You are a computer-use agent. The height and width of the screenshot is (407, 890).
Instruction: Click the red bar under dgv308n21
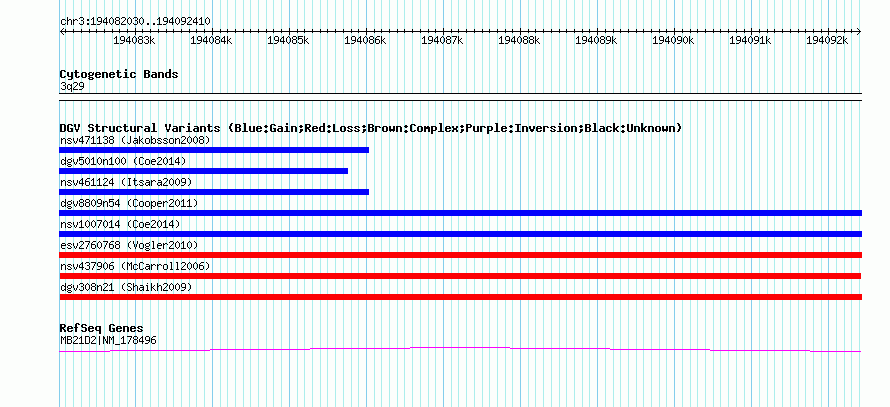(x=460, y=297)
